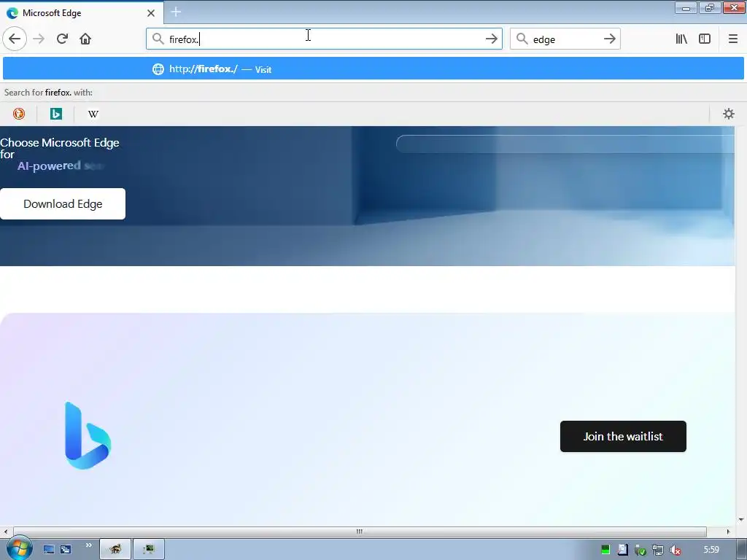Open the Library bookmarks icon
The image size is (747, 560).
[x=681, y=39]
